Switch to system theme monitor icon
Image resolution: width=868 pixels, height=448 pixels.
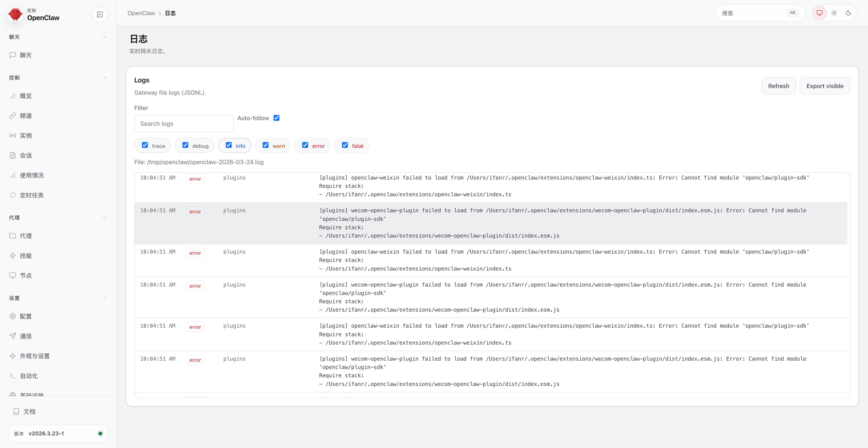click(819, 13)
